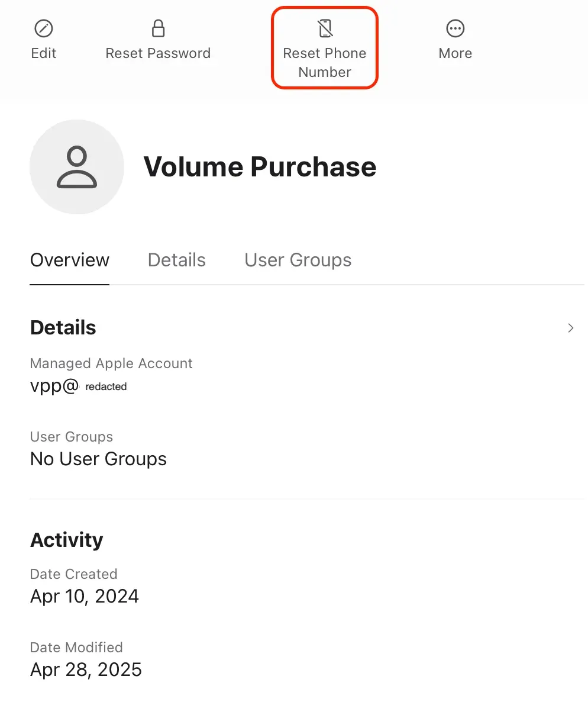Click the arrow next to Details heading
The image size is (588, 702).
(570, 328)
